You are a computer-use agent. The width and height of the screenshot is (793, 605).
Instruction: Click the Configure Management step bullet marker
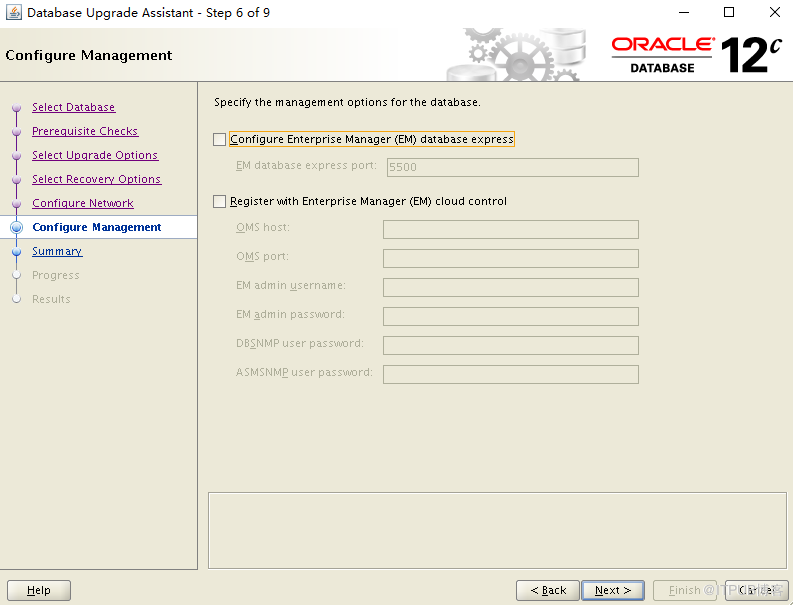(17, 228)
